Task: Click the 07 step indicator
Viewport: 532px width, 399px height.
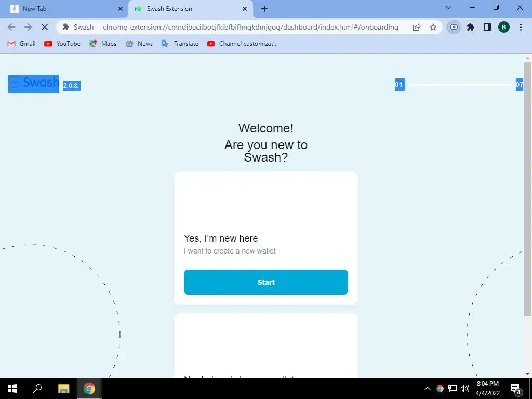Action: pyautogui.click(x=520, y=85)
